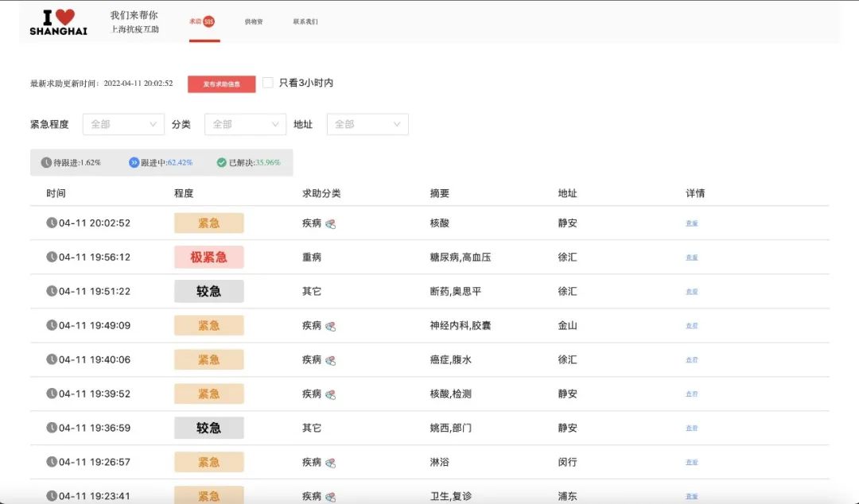Click the green check icon beside 已解决

[222, 163]
